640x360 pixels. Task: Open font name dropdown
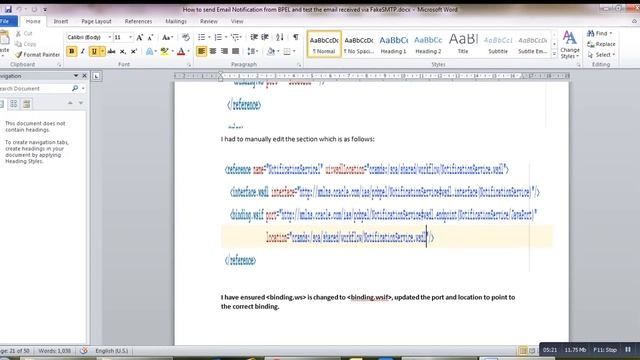tap(109, 38)
